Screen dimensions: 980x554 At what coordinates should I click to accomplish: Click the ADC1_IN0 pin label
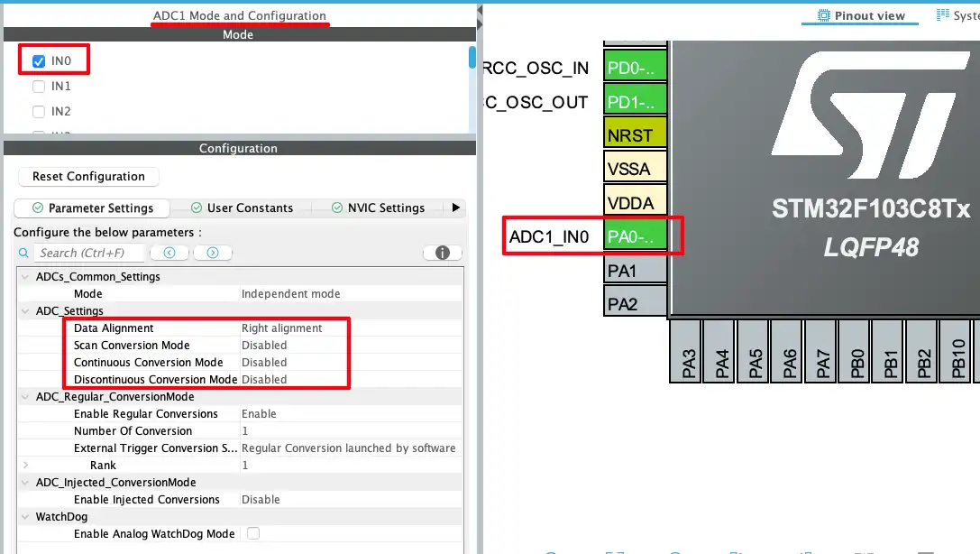549,236
